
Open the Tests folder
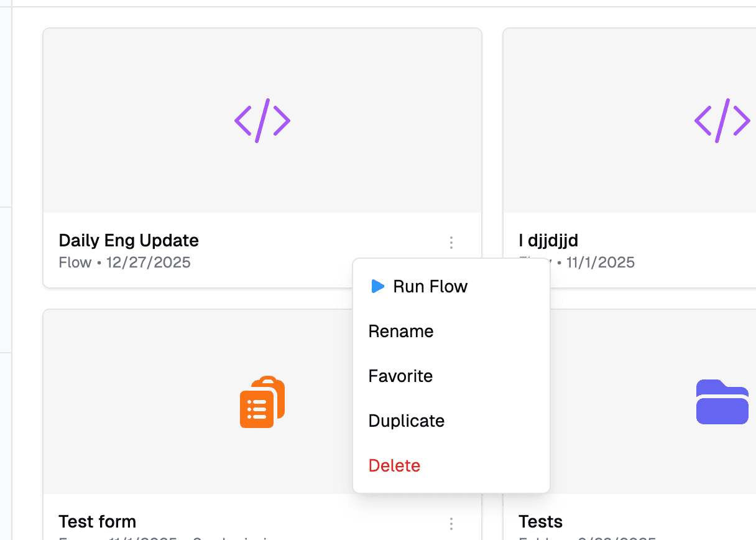click(x=540, y=521)
